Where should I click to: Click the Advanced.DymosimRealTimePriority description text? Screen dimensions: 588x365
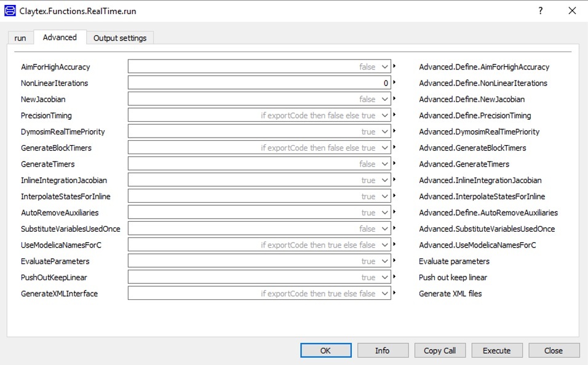coord(479,131)
